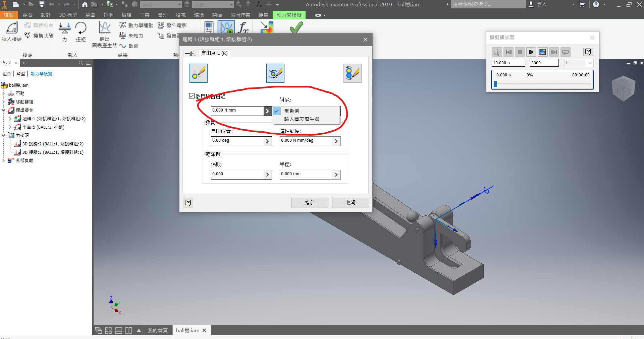Click the elastic stiffness field arrow
This screenshot has height=339, width=644.
(x=336, y=141)
